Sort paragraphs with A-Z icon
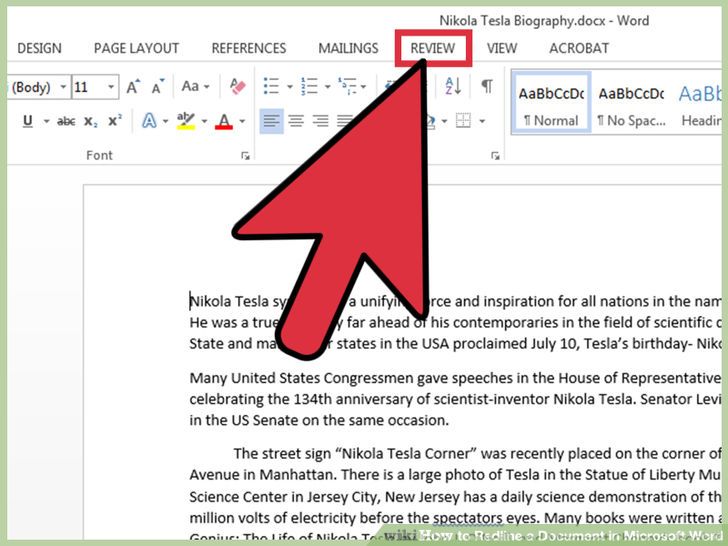 coord(453,86)
